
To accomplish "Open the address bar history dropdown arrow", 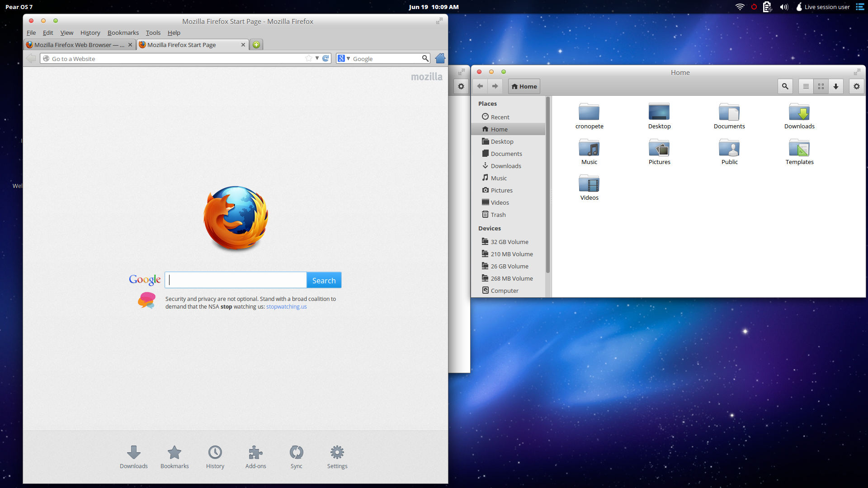I will 317,58.
